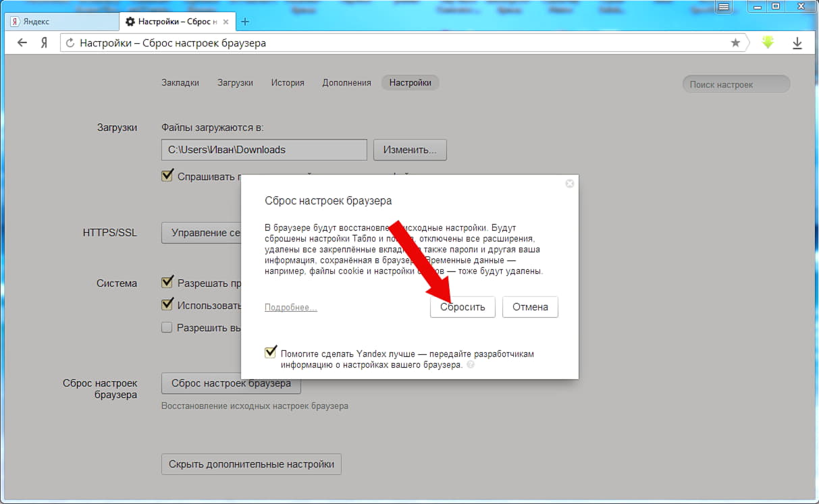Close the reset dialog with the X icon

point(569,184)
